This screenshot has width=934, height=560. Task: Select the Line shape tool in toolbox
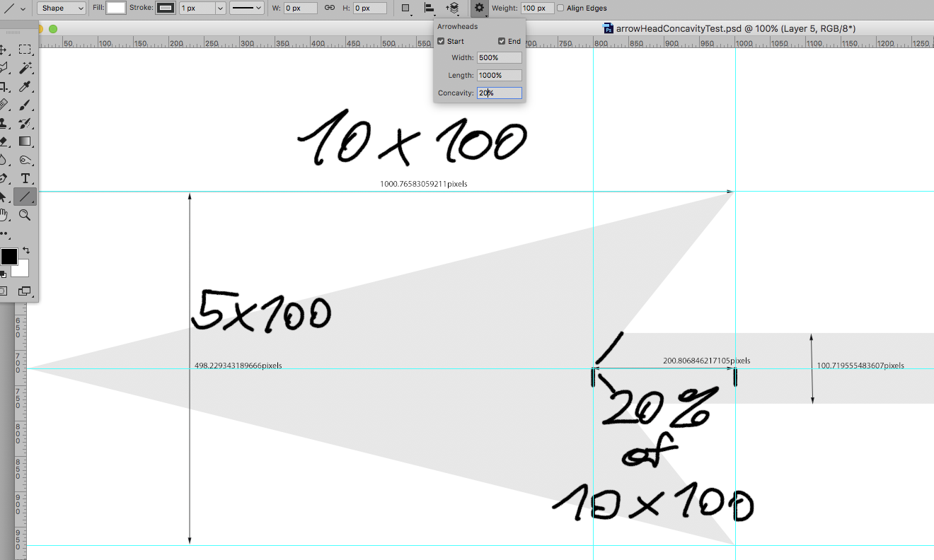(x=25, y=197)
